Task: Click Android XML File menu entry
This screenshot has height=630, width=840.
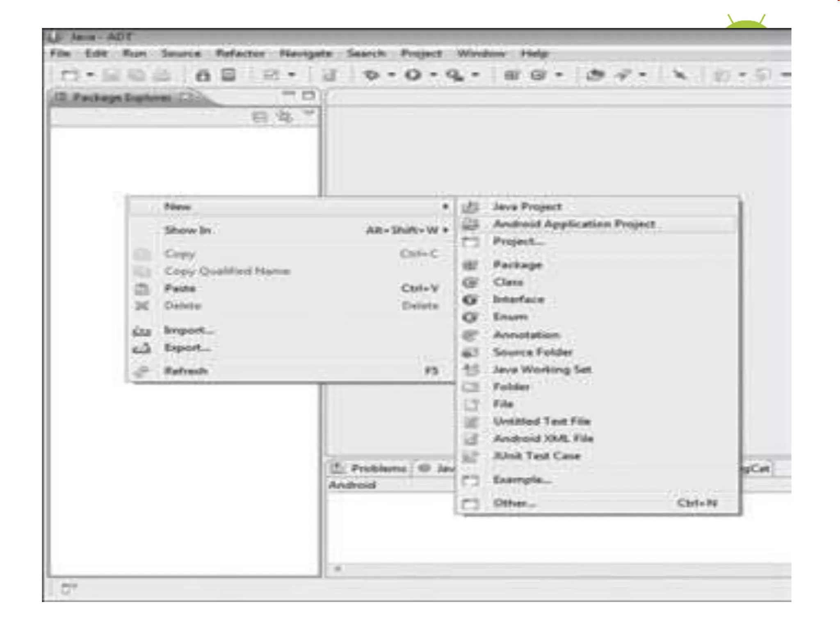Action: (x=543, y=438)
